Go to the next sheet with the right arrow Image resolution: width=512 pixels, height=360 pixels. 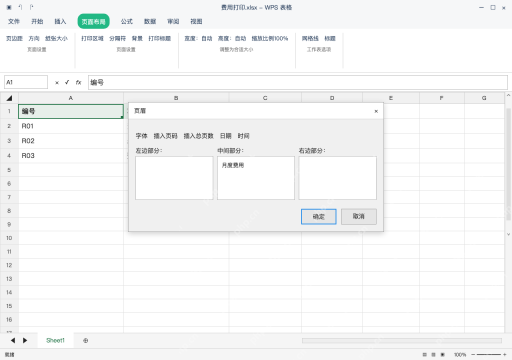[x=25, y=340]
